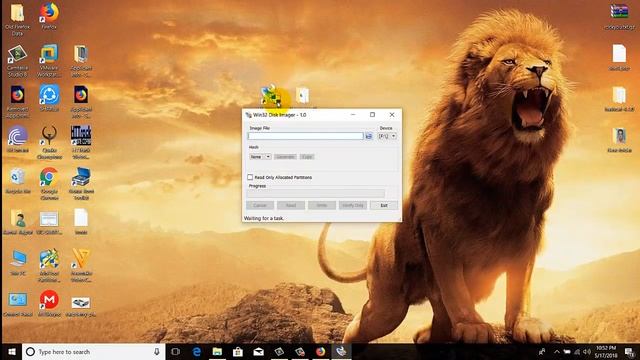The width and height of the screenshot is (640, 360).
Task: Select the Quake Champions shortcut
Action: coord(49,142)
